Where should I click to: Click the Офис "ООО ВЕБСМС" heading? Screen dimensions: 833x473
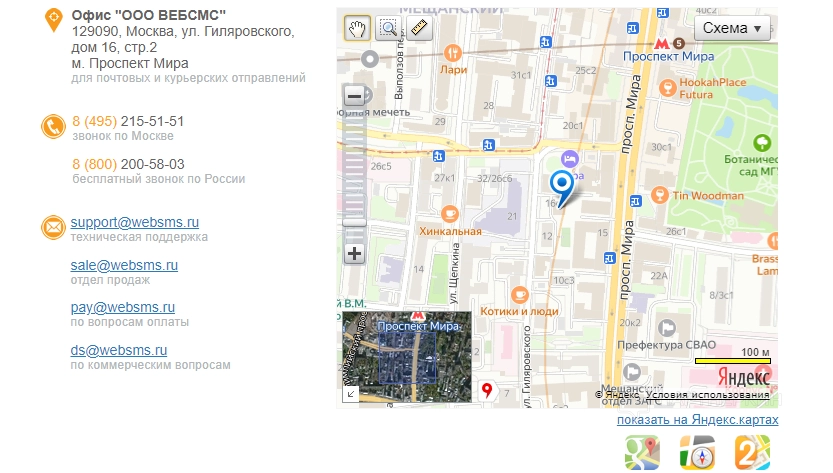click(149, 15)
